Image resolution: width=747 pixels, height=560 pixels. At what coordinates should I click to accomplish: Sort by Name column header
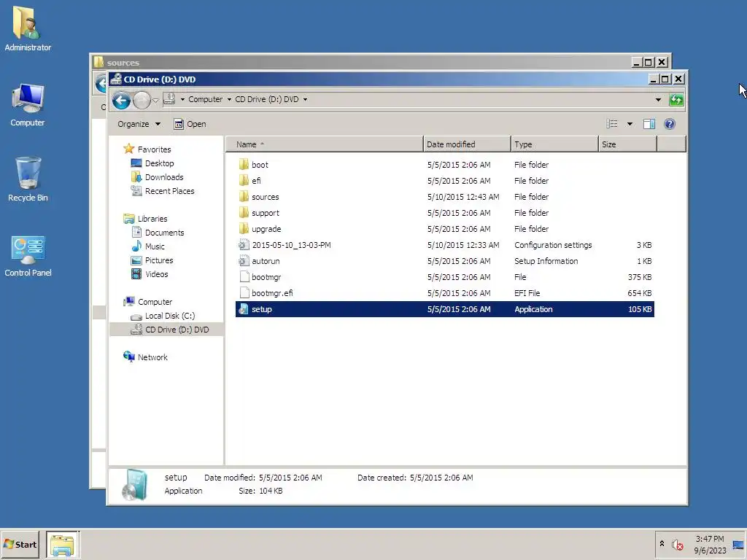coord(324,144)
